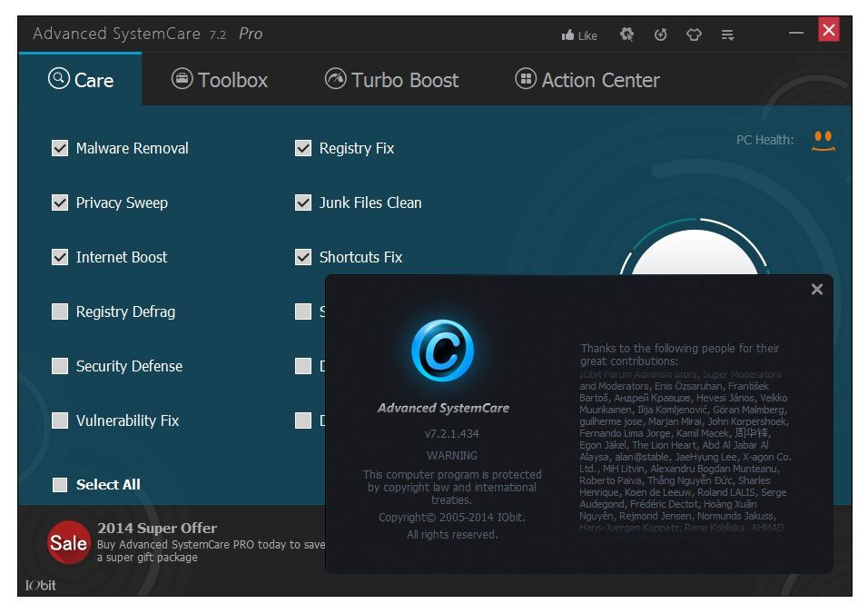Click the PC Health smiley face icon
The image size is (868, 613).
824,141
